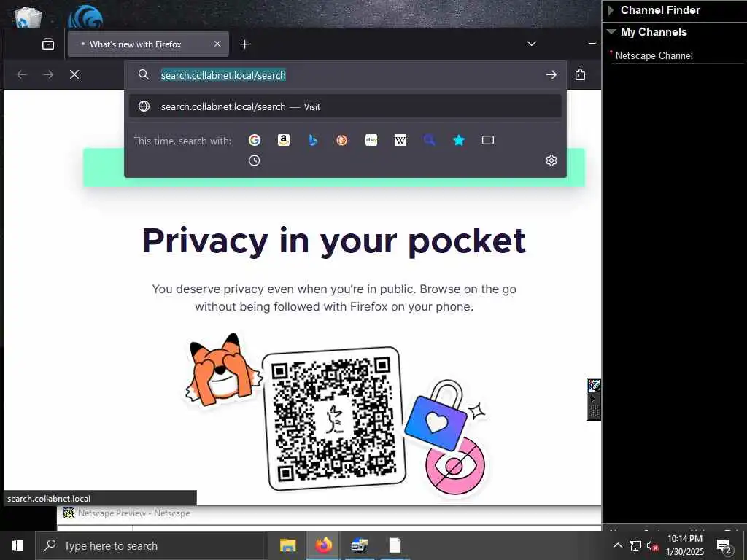
Task: Open a new Firefox tab
Action: coord(245,44)
